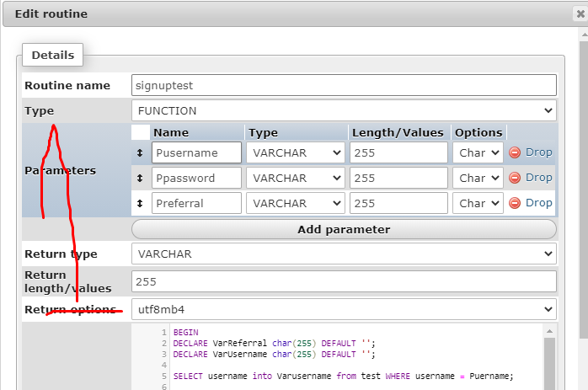Open the Char options dropdown for Ppassword
This screenshot has width=588, height=390.
point(477,178)
